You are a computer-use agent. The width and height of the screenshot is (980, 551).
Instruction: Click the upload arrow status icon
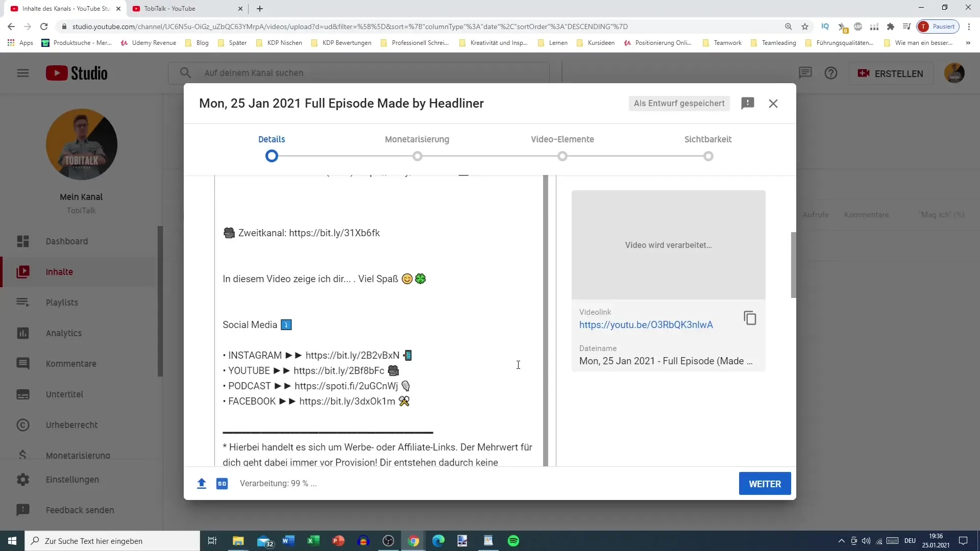tap(202, 483)
